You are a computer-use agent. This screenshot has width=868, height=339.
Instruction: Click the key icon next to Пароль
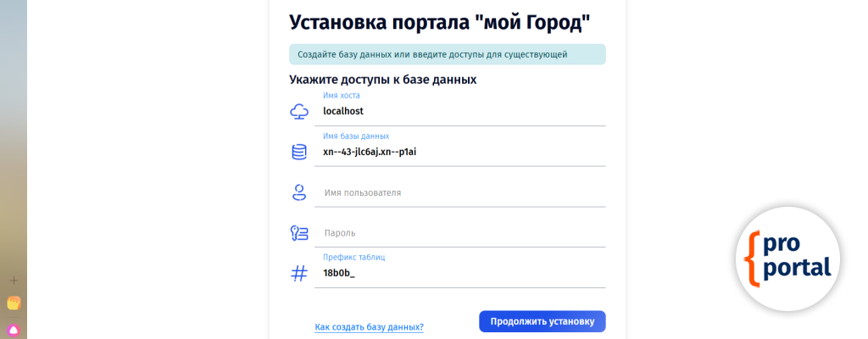(x=298, y=232)
